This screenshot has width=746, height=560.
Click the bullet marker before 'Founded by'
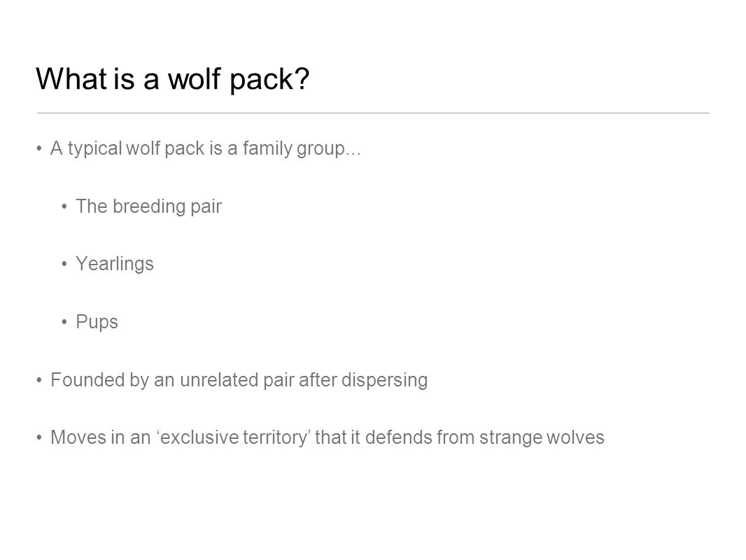point(39,381)
